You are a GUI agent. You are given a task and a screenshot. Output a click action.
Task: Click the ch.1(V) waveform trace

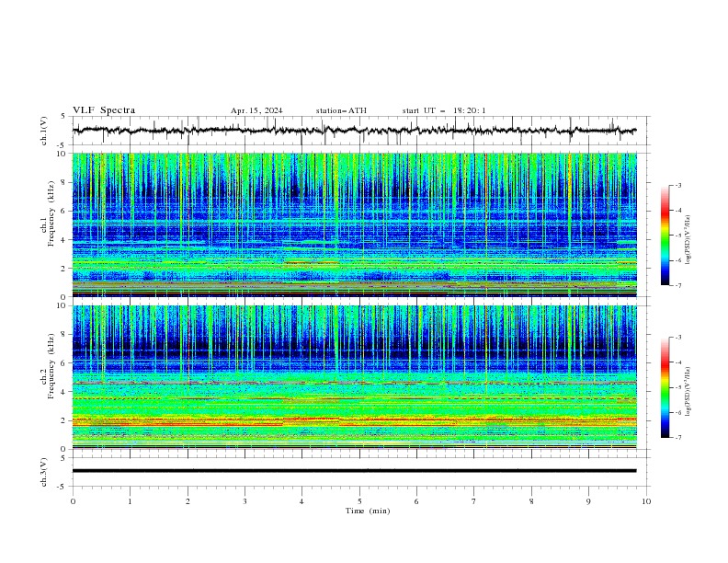tap(354, 131)
